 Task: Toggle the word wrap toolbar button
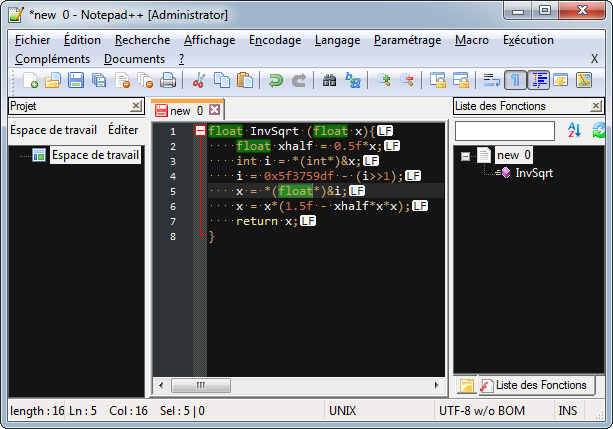(491, 80)
